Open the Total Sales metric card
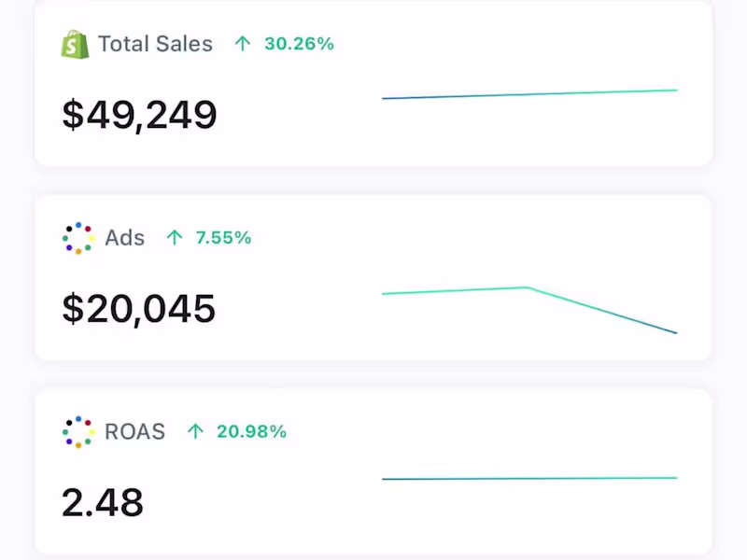 point(373,84)
